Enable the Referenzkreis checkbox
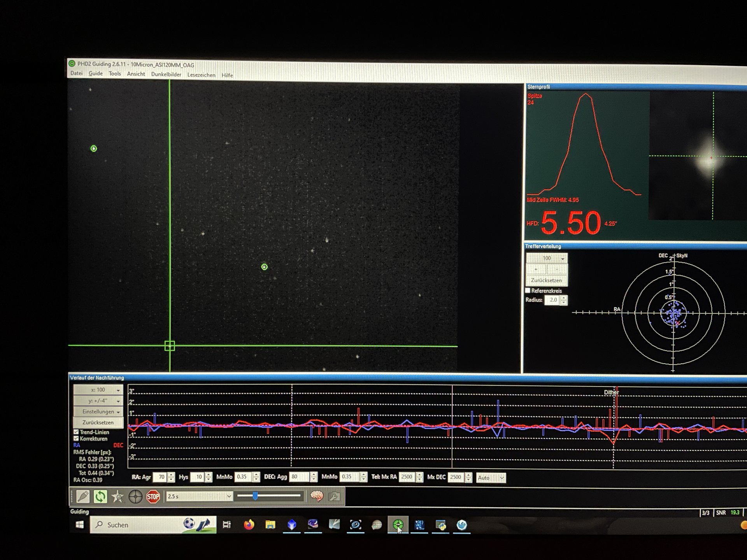747x560 pixels. click(528, 290)
